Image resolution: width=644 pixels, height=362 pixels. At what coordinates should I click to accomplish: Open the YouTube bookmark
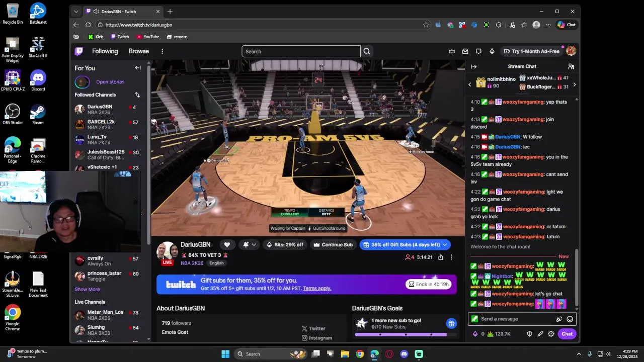(x=148, y=37)
